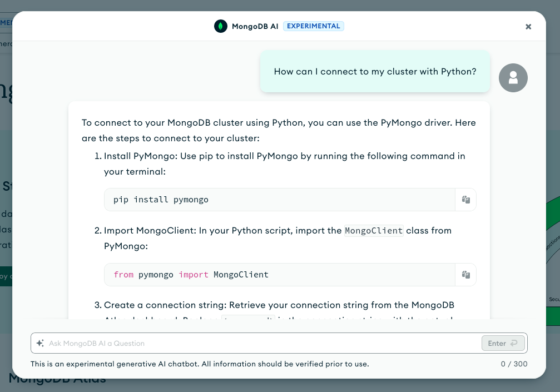Viewport: 560px width, 392px height.
Task: Copy the pip install pymongo command
Action: [x=465, y=200]
